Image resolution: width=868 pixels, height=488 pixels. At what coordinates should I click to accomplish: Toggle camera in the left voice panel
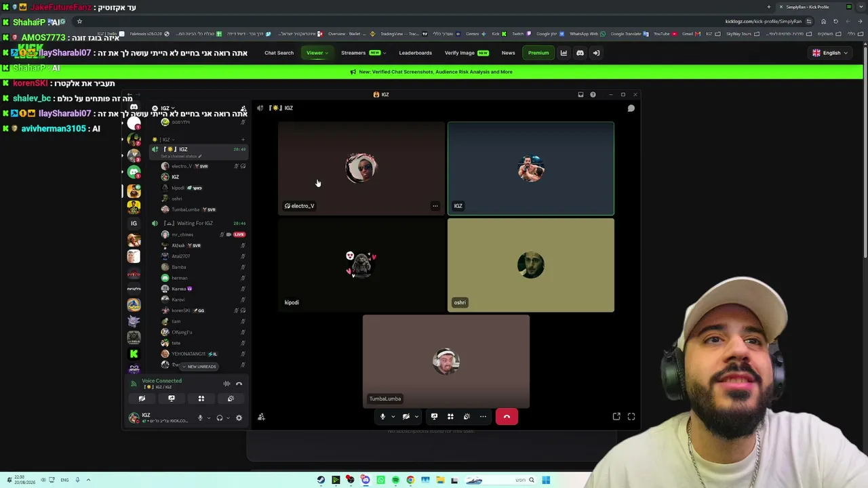click(142, 399)
